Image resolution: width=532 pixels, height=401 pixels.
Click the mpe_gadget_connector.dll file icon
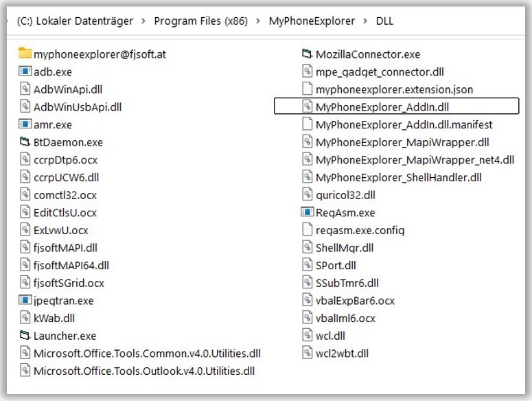tap(307, 71)
